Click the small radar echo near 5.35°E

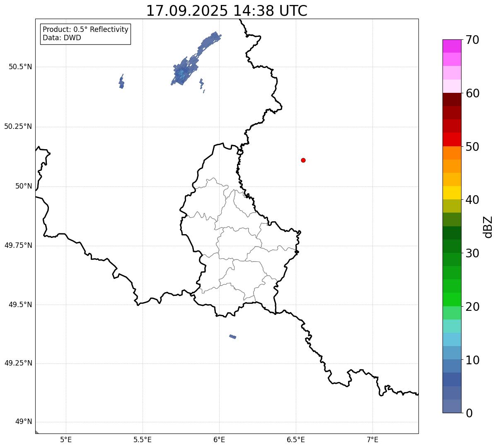point(121,82)
